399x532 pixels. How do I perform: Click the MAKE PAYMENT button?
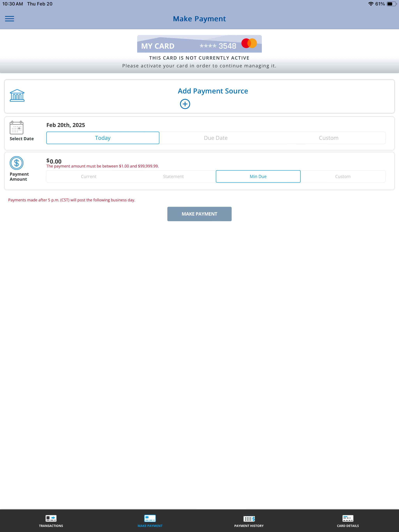(199, 214)
